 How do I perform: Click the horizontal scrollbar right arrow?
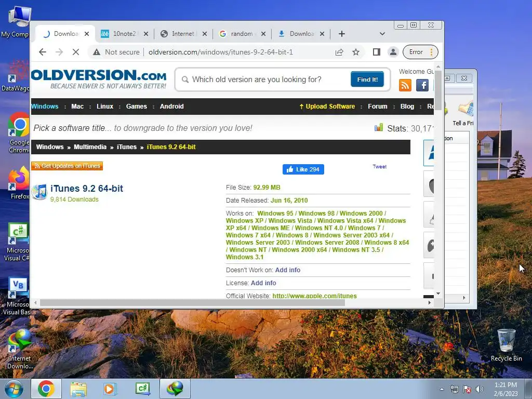click(429, 303)
